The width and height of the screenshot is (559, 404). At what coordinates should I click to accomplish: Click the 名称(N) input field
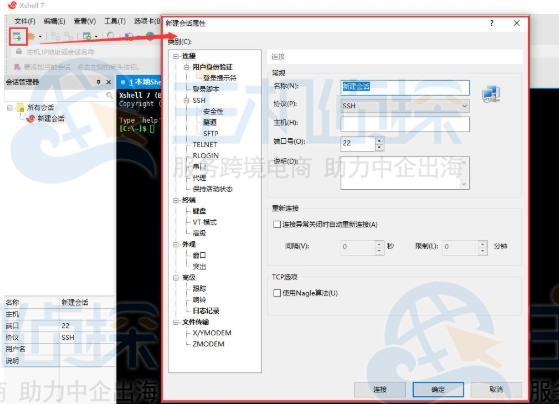(x=405, y=88)
